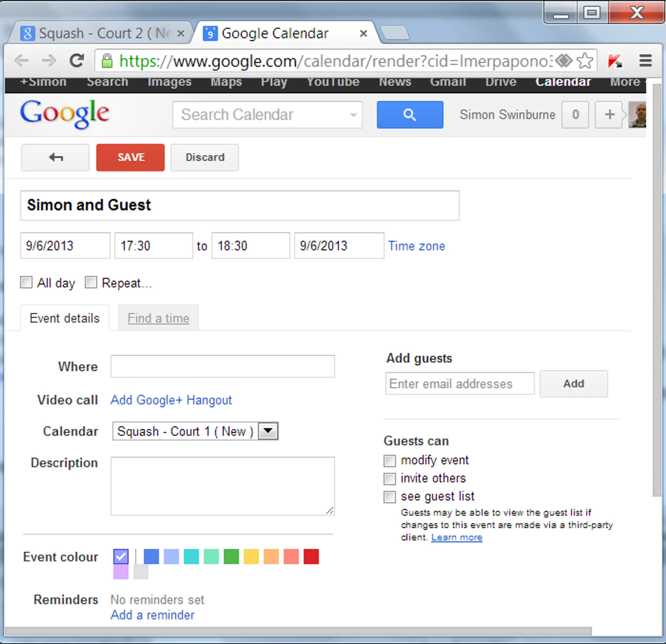Enable the All day checkbox
666x644 pixels.
[x=27, y=282]
